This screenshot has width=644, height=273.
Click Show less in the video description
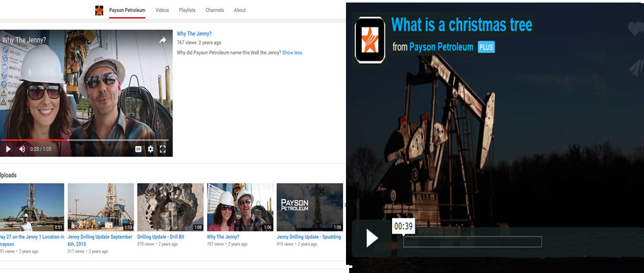pos(292,52)
